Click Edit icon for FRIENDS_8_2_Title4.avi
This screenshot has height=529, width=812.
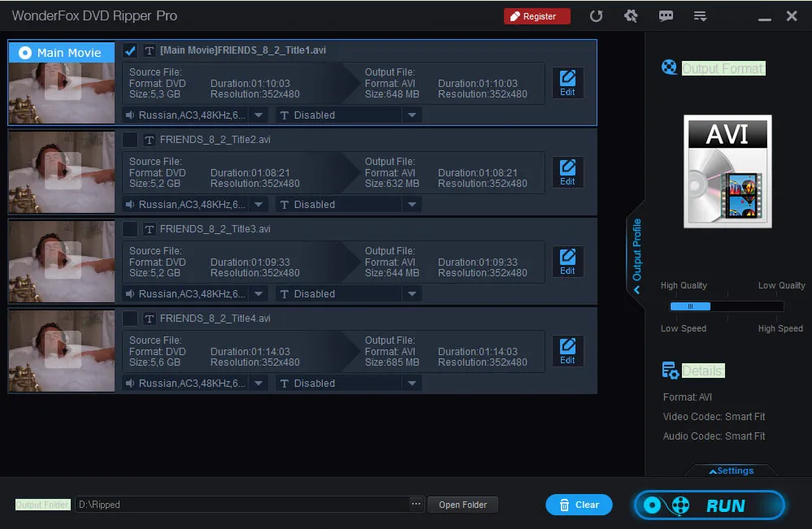tap(567, 351)
